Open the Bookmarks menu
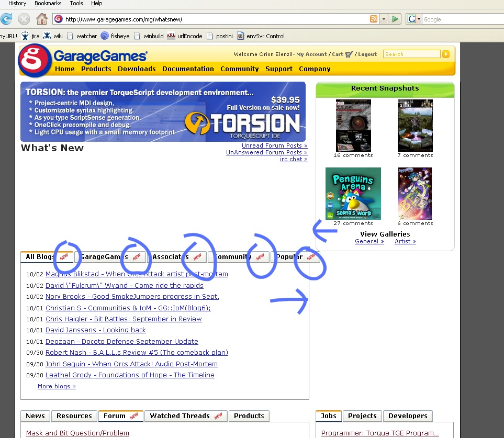This screenshot has width=504, height=438. click(48, 3)
